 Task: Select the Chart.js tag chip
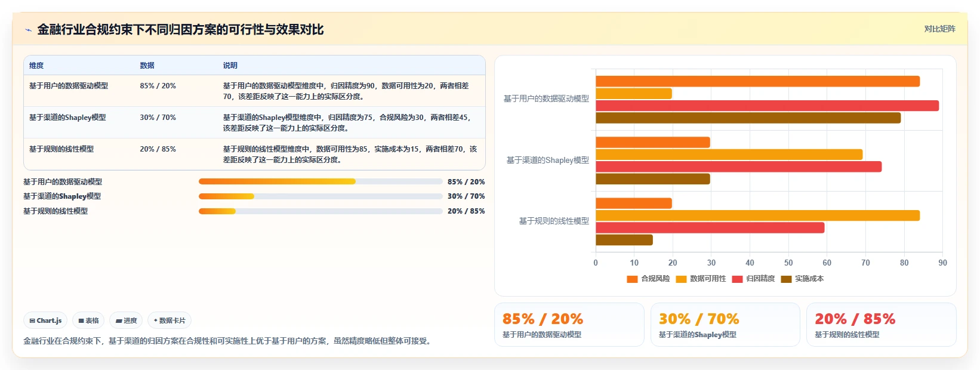pos(45,320)
